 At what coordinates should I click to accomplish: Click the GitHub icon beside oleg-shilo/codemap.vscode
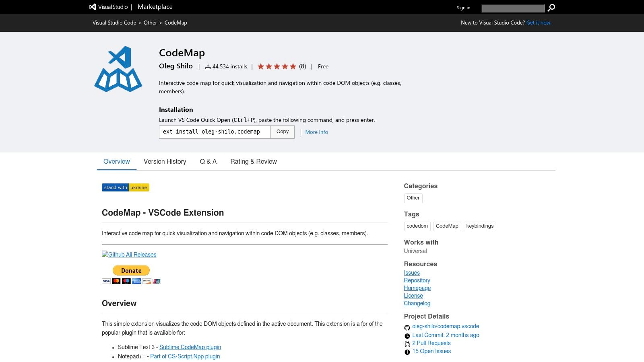(407, 327)
